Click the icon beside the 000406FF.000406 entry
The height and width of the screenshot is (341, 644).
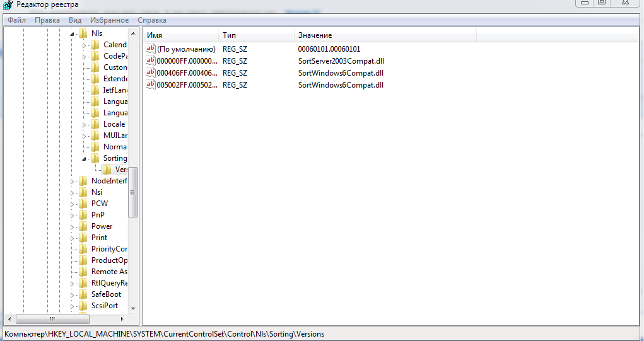point(150,73)
